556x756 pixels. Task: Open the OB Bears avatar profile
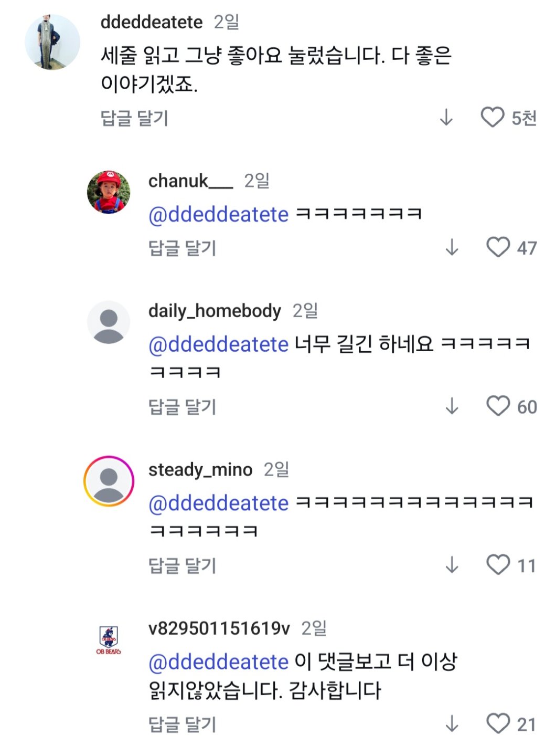click(109, 640)
